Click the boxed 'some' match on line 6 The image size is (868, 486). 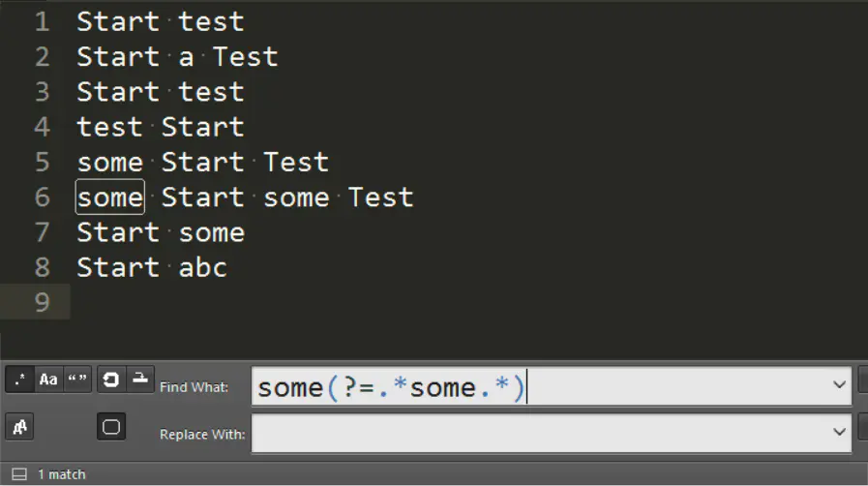(110, 197)
